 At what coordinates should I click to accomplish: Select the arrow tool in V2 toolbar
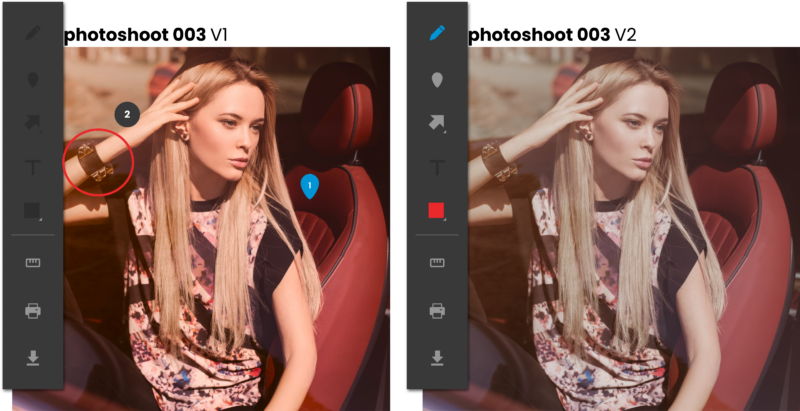(437, 122)
